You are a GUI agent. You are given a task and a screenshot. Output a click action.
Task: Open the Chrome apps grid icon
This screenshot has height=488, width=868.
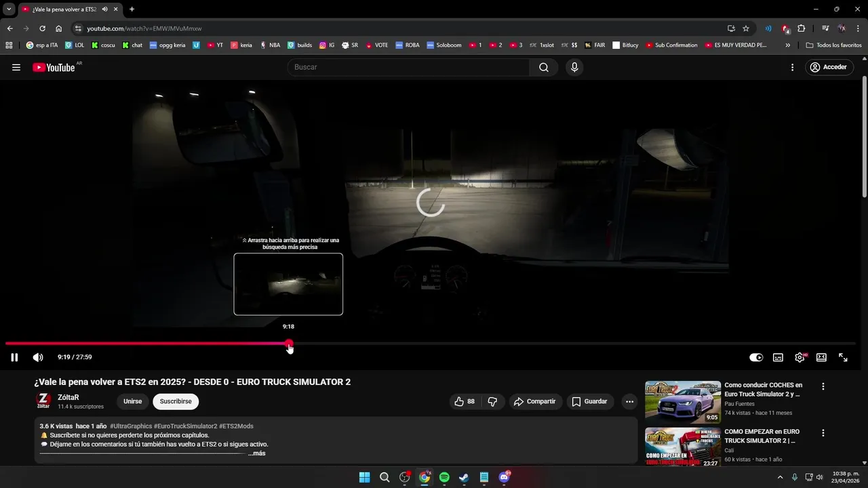[x=9, y=45]
